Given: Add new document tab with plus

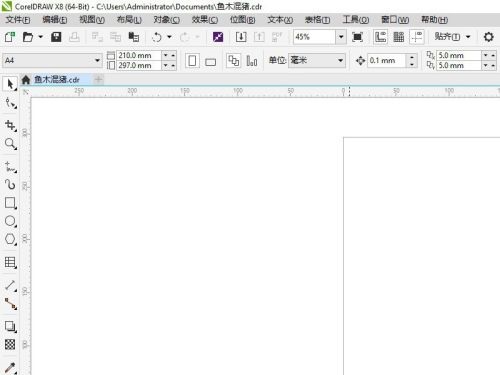Looking at the screenshot, I should click(98, 80).
